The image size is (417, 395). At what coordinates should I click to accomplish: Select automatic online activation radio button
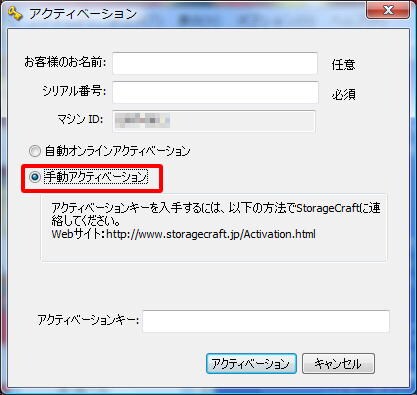(35, 151)
